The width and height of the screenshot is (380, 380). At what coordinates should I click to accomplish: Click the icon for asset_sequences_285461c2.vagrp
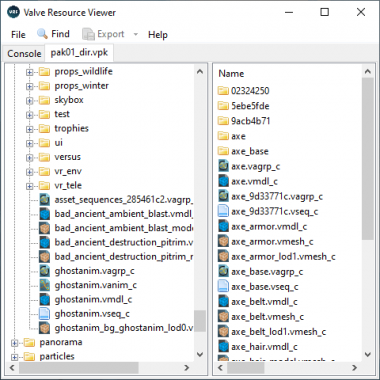44,200
